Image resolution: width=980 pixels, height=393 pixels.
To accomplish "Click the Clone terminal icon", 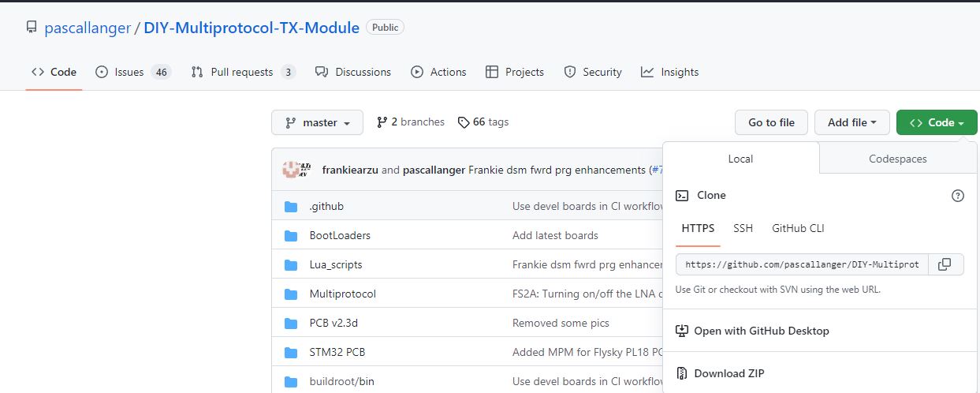I will (x=682, y=196).
